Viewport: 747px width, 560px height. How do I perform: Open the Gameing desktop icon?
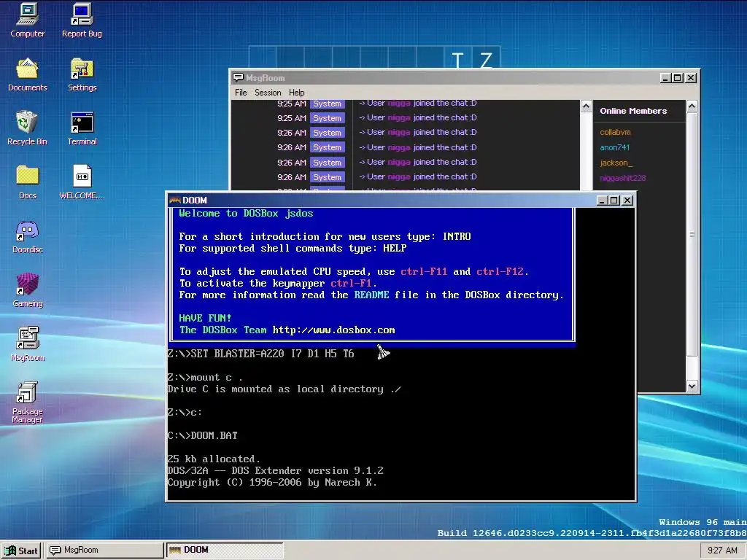[27, 290]
